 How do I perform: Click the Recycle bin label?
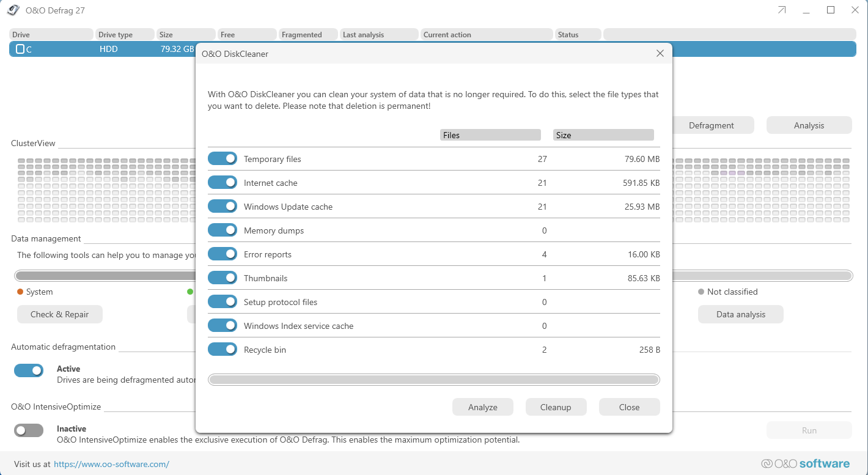coord(265,350)
